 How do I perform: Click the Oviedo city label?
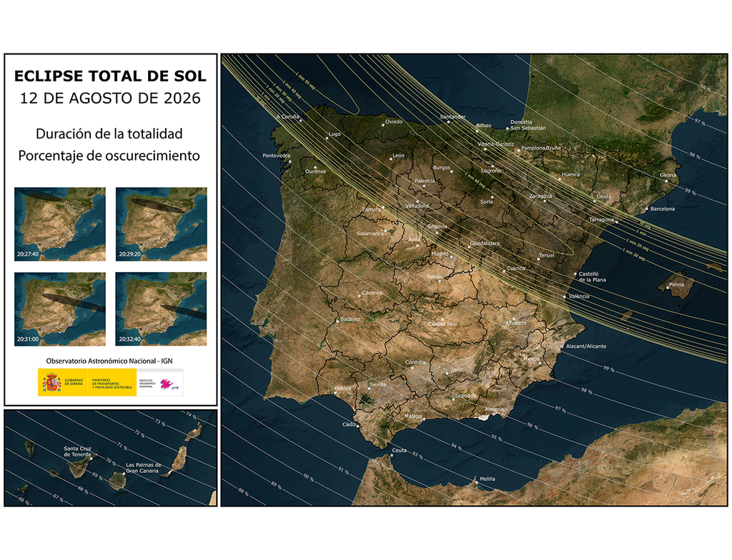394,122
